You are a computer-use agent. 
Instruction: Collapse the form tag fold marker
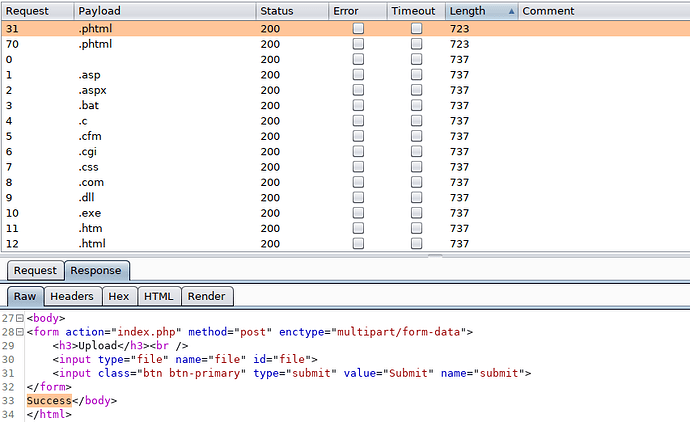tap(20, 332)
